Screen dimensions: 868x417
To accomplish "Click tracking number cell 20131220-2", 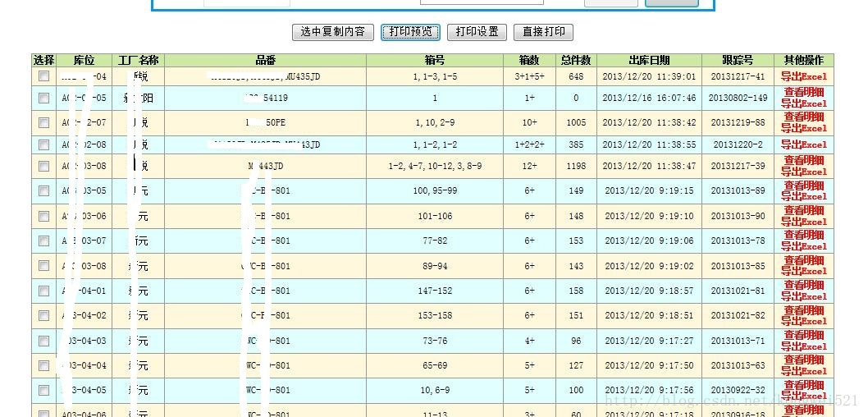I will coord(738,144).
